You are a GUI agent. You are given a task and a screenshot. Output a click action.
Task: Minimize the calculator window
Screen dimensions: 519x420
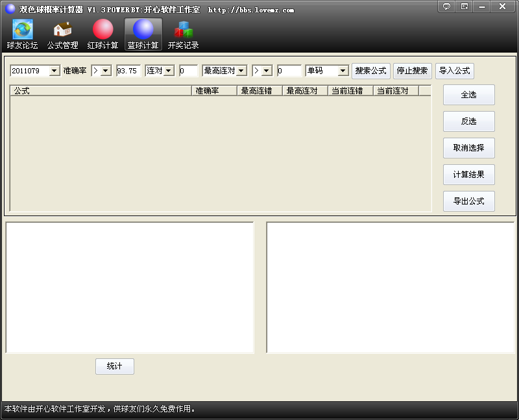click(x=482, y=6)
